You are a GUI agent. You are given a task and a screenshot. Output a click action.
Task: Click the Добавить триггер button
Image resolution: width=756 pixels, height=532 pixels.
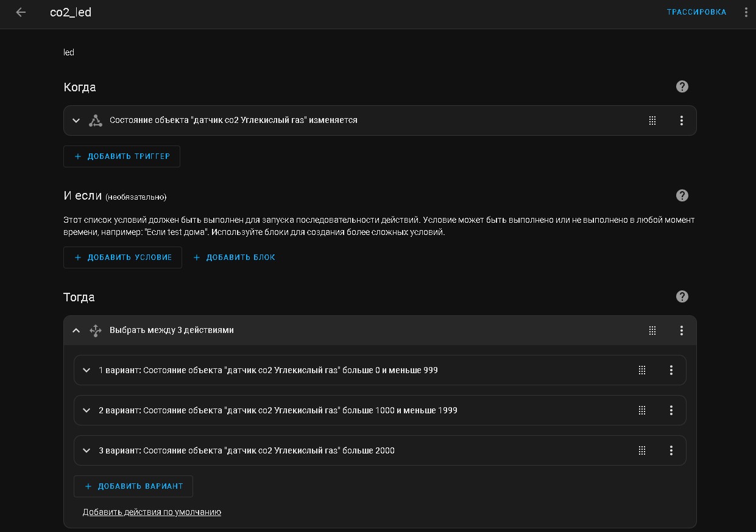(122, 156)
